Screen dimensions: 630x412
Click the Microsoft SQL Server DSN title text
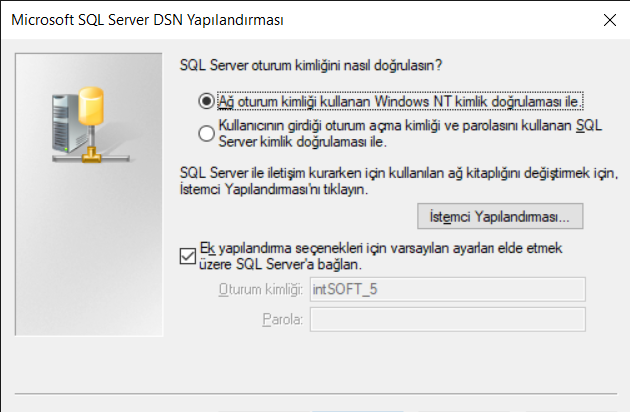pos(147,20)
